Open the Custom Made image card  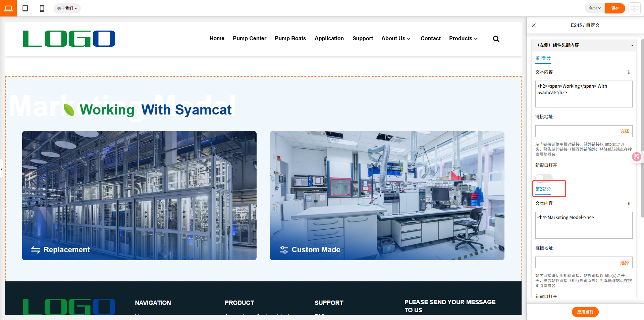387,195
